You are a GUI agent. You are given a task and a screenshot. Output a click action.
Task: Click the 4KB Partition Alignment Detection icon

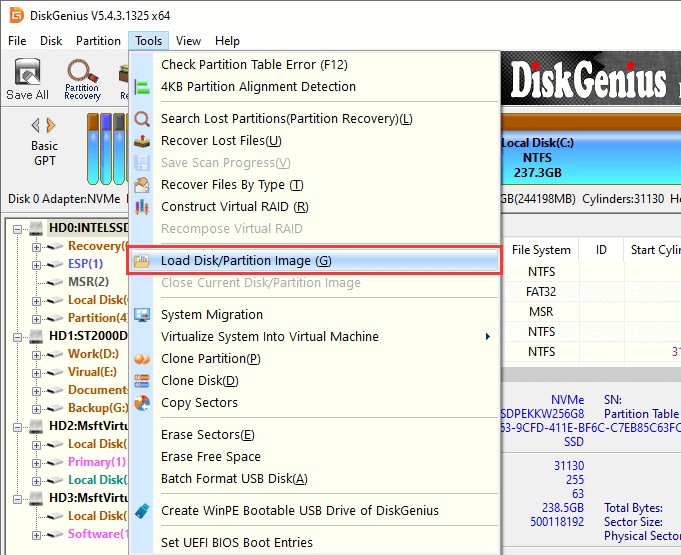tap(142, 87)
